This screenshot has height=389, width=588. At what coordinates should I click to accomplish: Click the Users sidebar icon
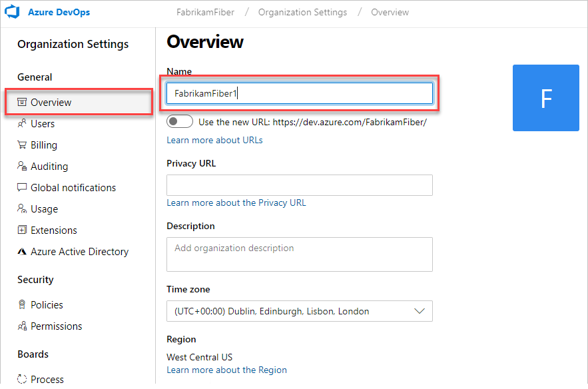(22, 123)
